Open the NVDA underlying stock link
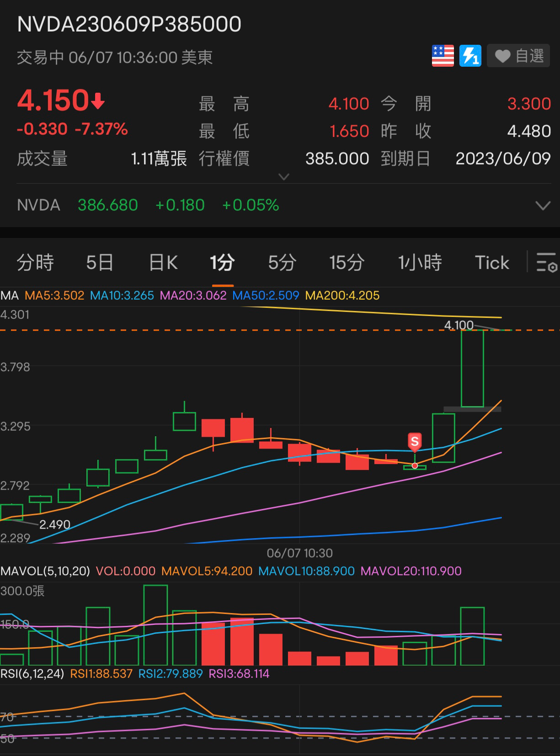The width and height of the screenshot is (560, 756). [x=38, y=205]
